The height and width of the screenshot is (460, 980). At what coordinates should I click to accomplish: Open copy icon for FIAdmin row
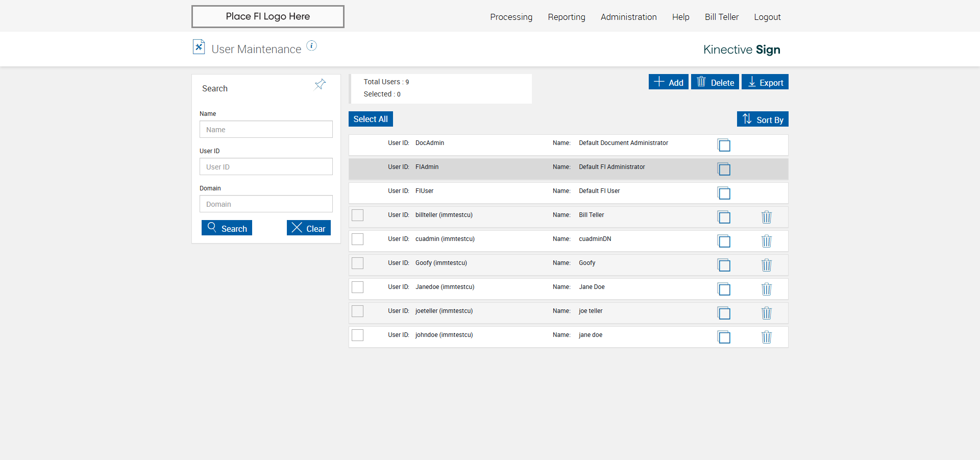(x=724, y=169)
